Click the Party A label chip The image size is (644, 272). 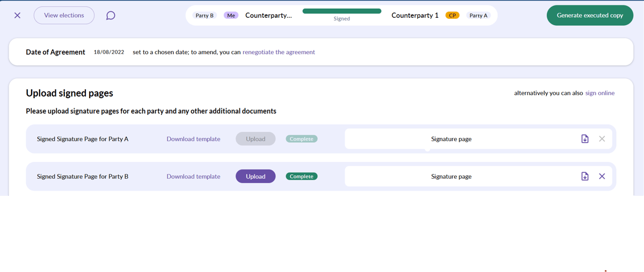[x=478, y=16]
